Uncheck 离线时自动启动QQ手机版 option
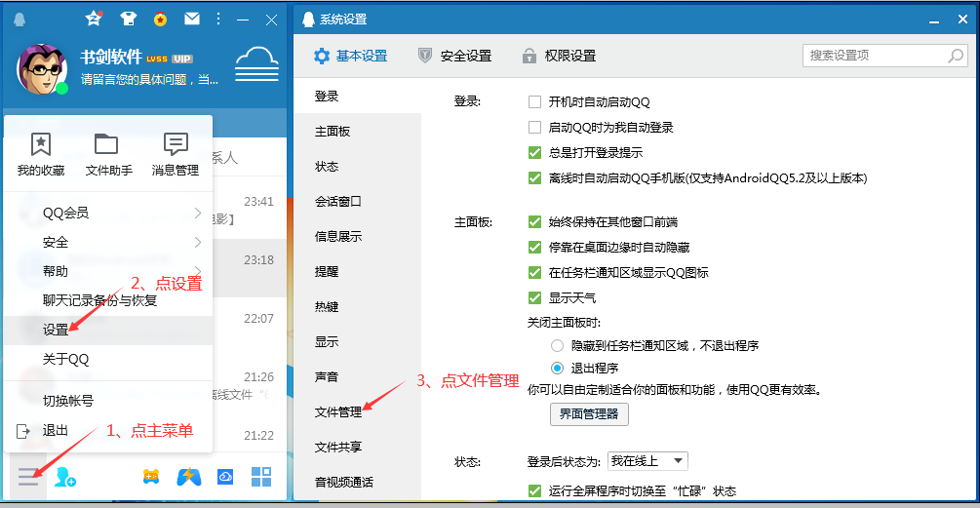This screenshot has height=508, width=980. pyautogui.click(x=534, y=178)
